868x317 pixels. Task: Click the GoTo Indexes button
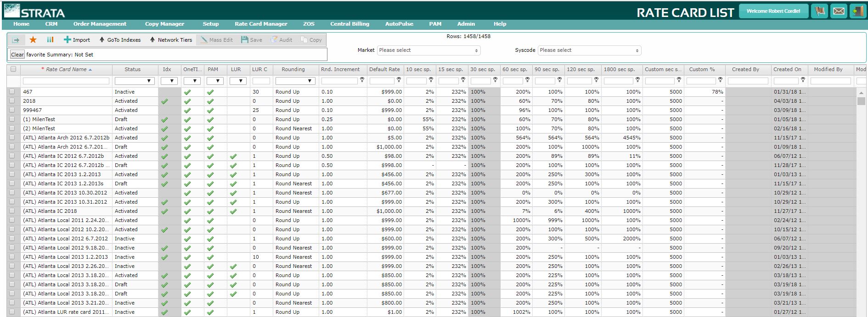tap(120, 40)
